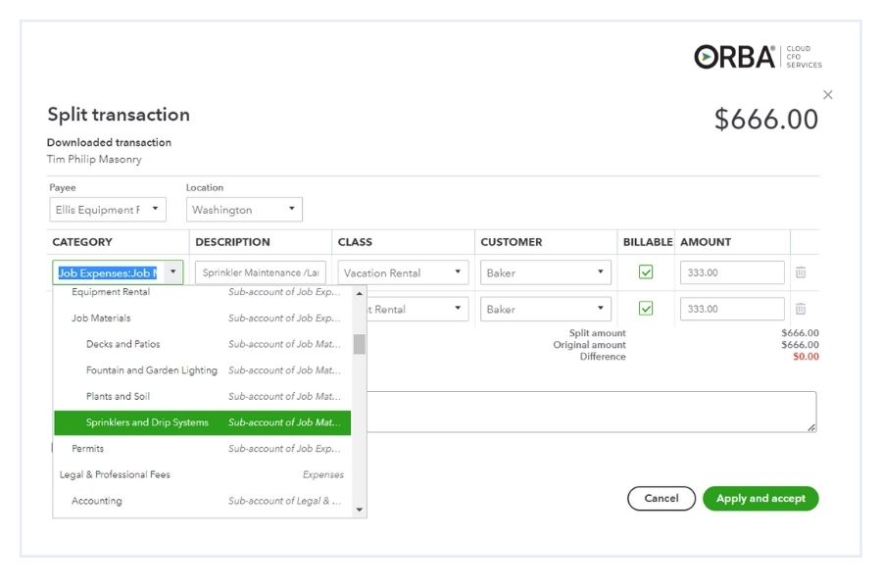
Task: Click the Sprinkler Maintenance description field
Action: click(261, 273)
